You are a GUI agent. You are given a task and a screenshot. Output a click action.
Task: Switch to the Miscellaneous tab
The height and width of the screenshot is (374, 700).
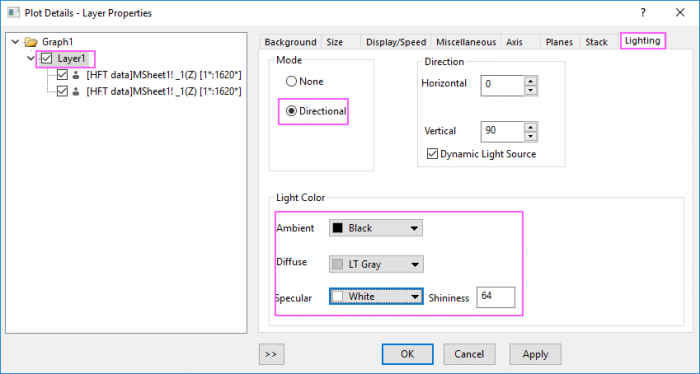tap(466, 42)
